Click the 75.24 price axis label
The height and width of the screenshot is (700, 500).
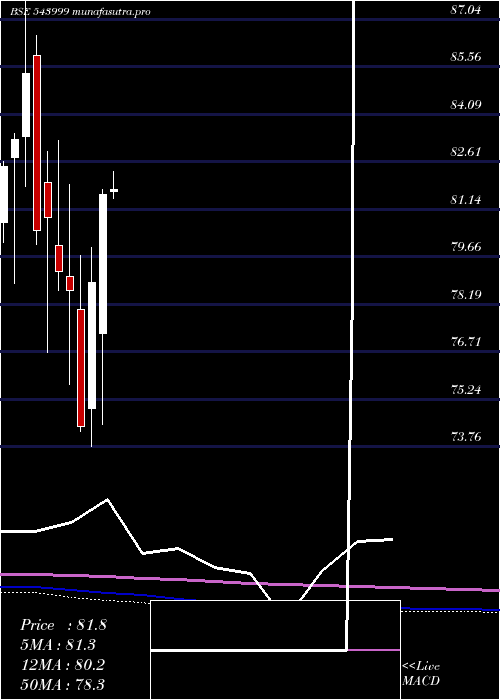(466, 390)
